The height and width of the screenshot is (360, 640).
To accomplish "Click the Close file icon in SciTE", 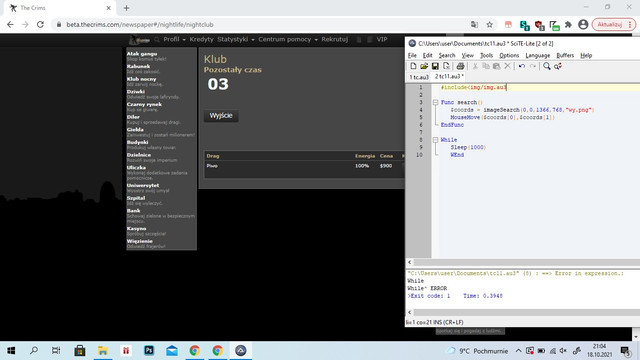I will 446,66.
